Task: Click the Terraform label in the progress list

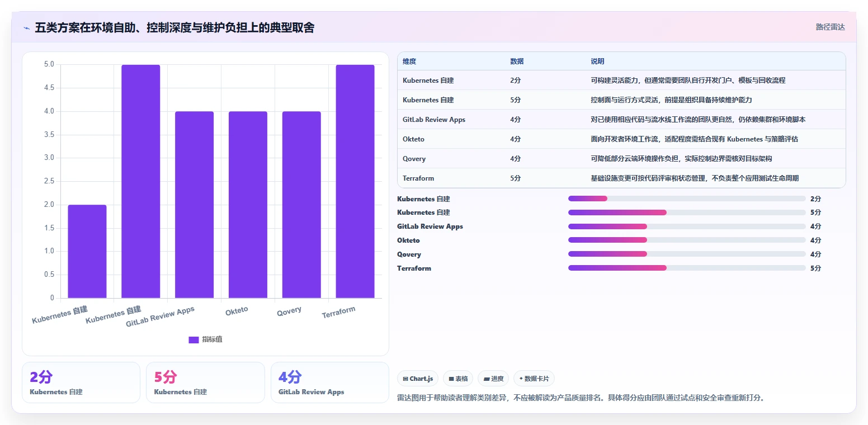Action: (x=414, y=268)
